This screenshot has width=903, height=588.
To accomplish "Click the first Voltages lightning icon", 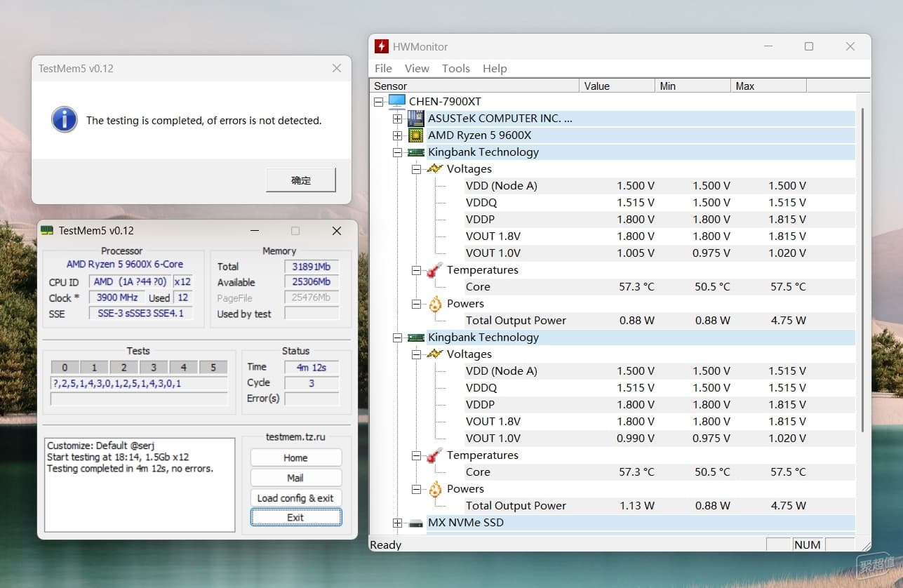I will [x=435, y=168].
